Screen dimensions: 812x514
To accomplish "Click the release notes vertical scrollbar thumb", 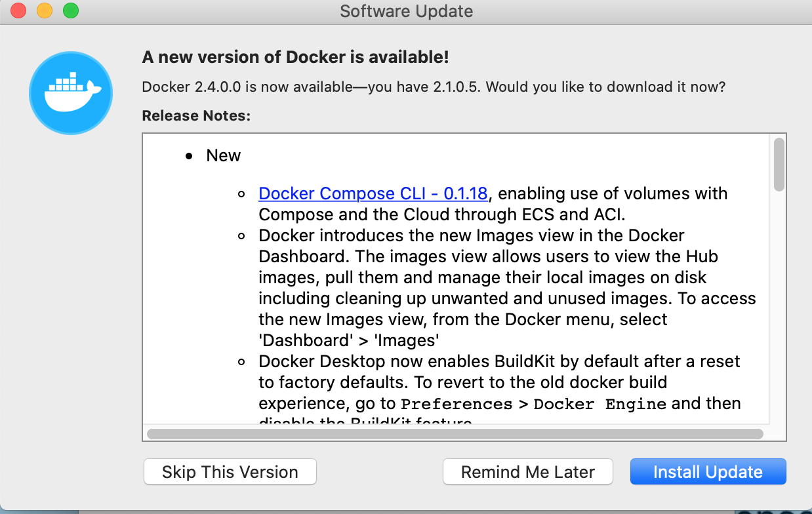I will coord(779,164).
